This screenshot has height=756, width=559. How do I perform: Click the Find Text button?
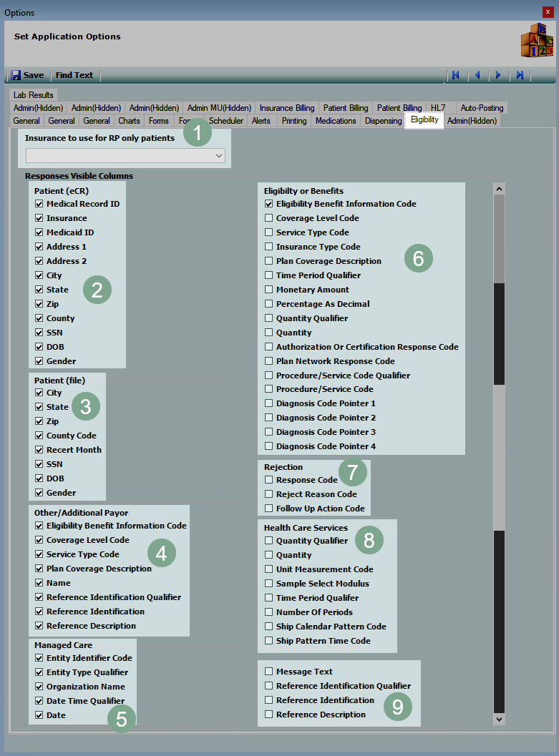click(74, 75)
